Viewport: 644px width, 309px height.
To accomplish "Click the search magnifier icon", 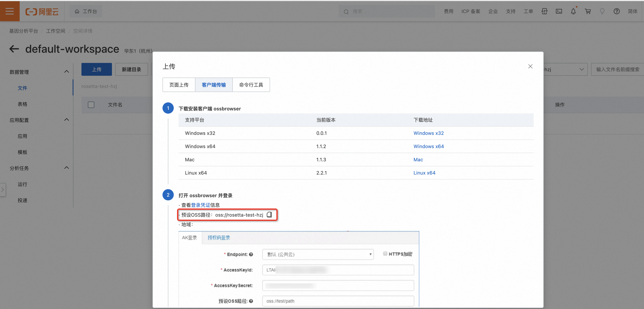I will pos(346,12).
